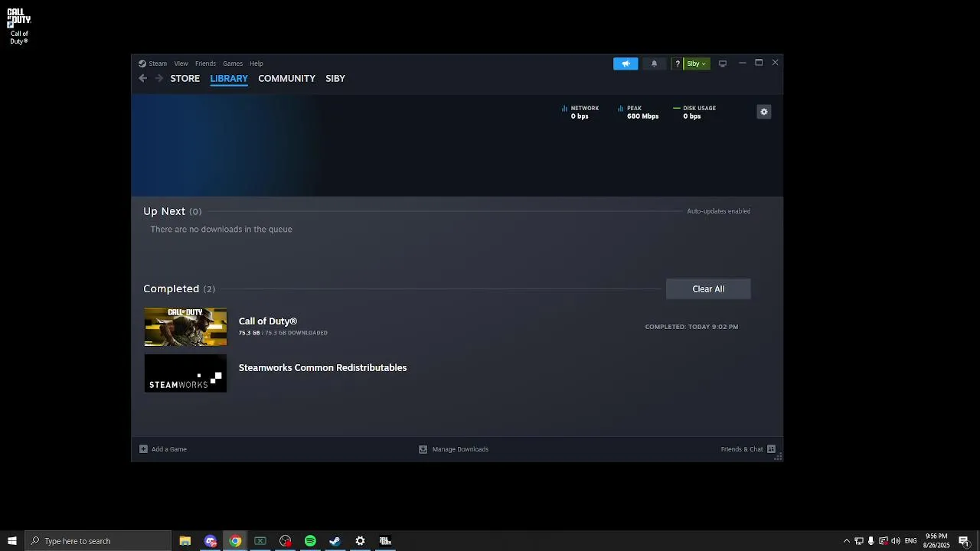Click the Steam announcements megaphone button
This screenshot has height=551, width=980.
coord(626,64)
